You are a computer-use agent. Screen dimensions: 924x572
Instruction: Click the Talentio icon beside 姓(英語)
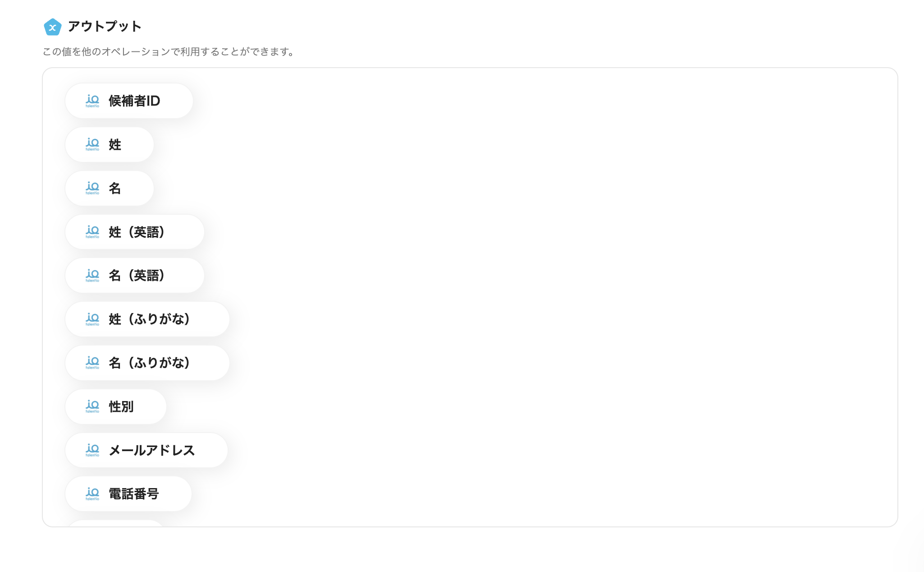[92, 232]
